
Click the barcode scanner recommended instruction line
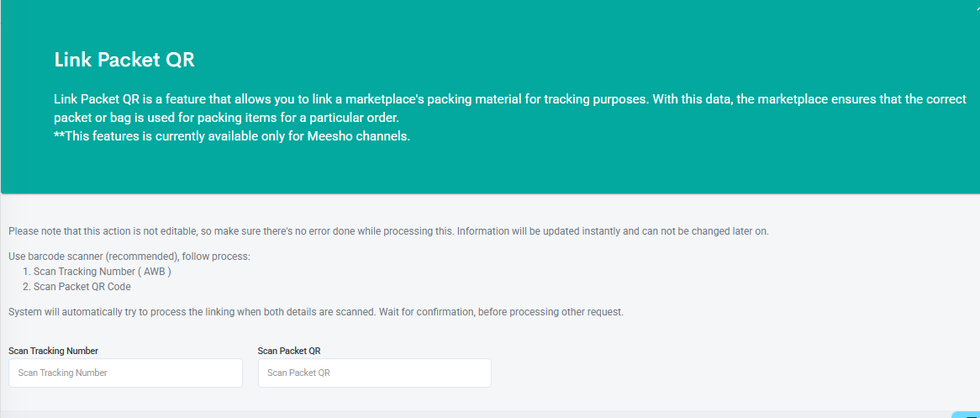tap(129, 257)
